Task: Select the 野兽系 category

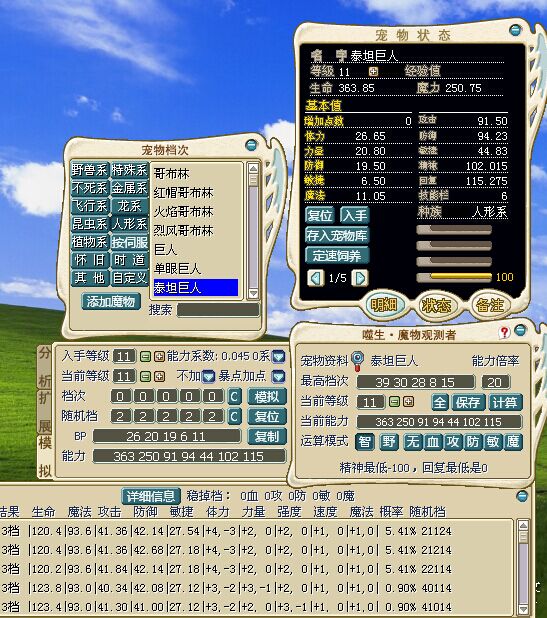Action: (x=89, y=170)
